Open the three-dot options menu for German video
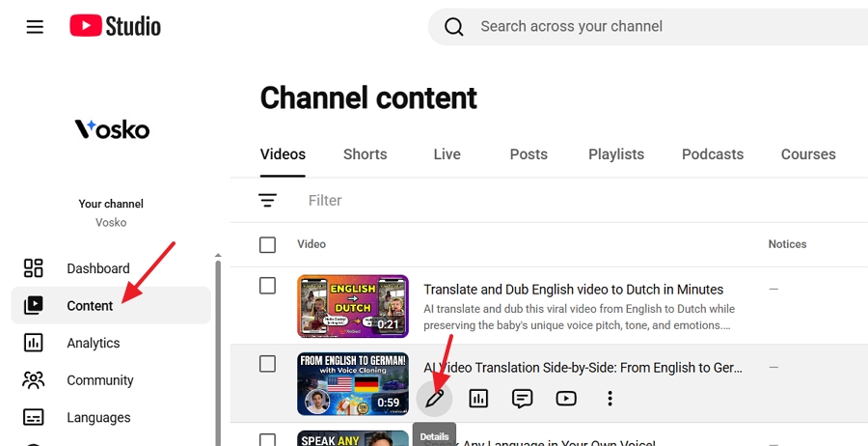 tap(610, 399)
